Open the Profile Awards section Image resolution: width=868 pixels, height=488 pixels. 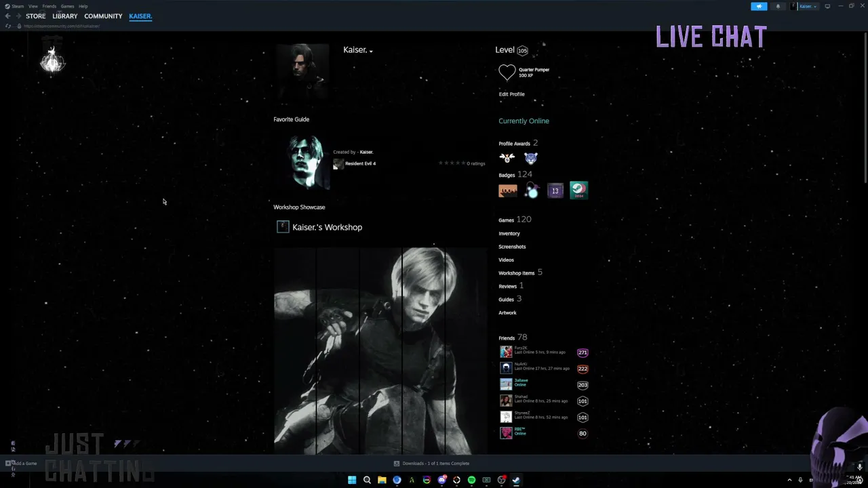518,143
